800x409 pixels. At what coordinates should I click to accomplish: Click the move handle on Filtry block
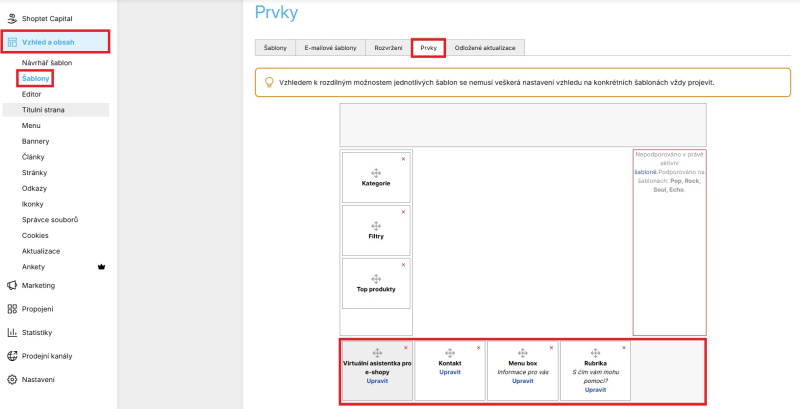click(376, 226)
